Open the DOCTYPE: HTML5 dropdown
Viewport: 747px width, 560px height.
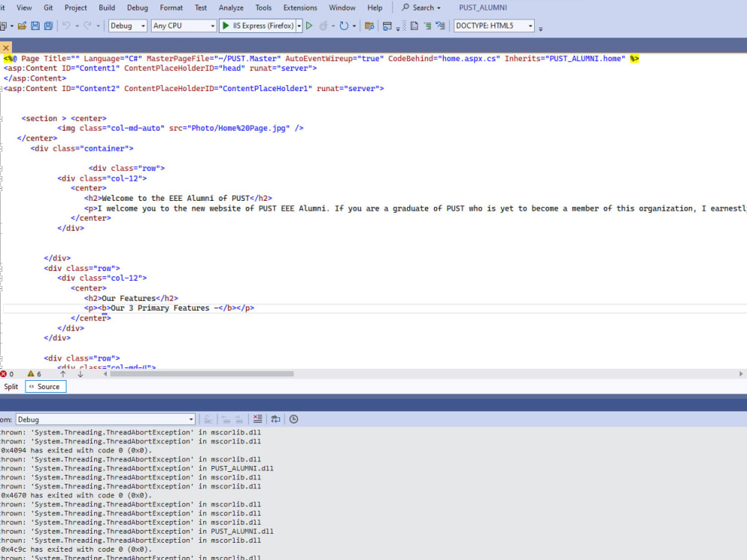(x=494, y=25)
